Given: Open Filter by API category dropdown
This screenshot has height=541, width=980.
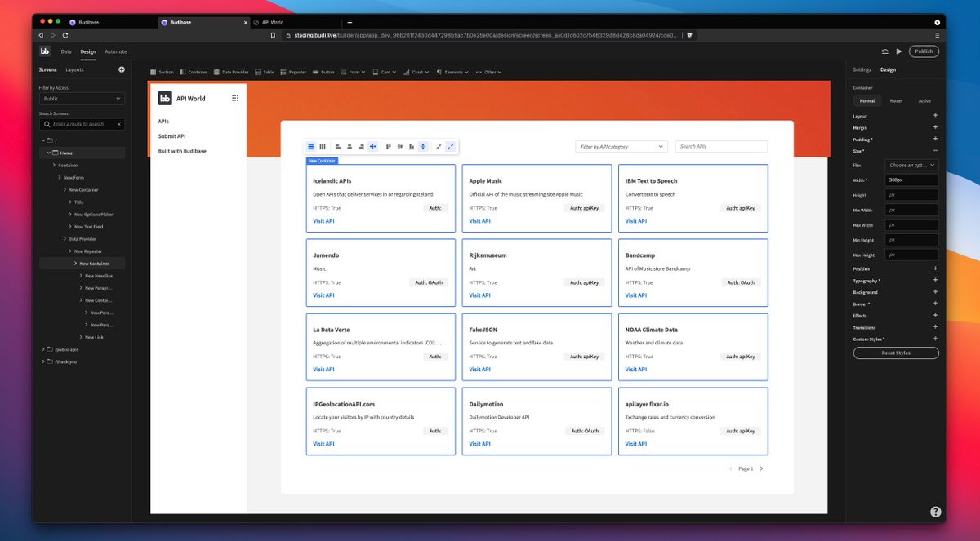Looking at the screenshot, I should point(621,147).
